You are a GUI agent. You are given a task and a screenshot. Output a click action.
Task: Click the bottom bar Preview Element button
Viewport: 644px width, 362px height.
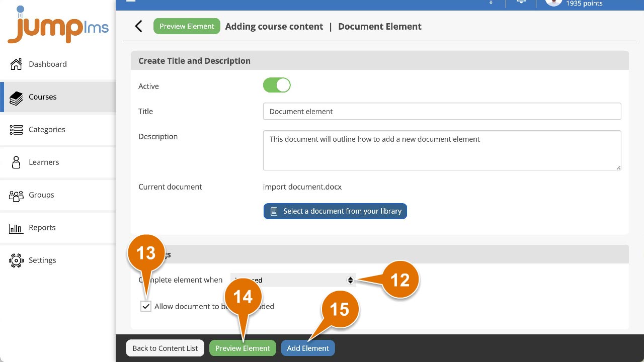[243, 348]
